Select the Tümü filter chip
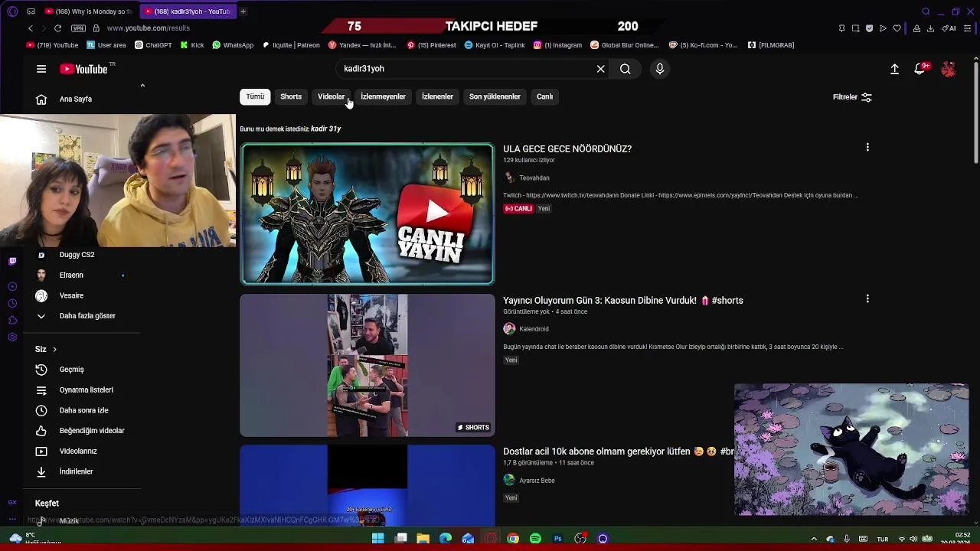This screenshot has height=551, width=980. pos(255,96)
